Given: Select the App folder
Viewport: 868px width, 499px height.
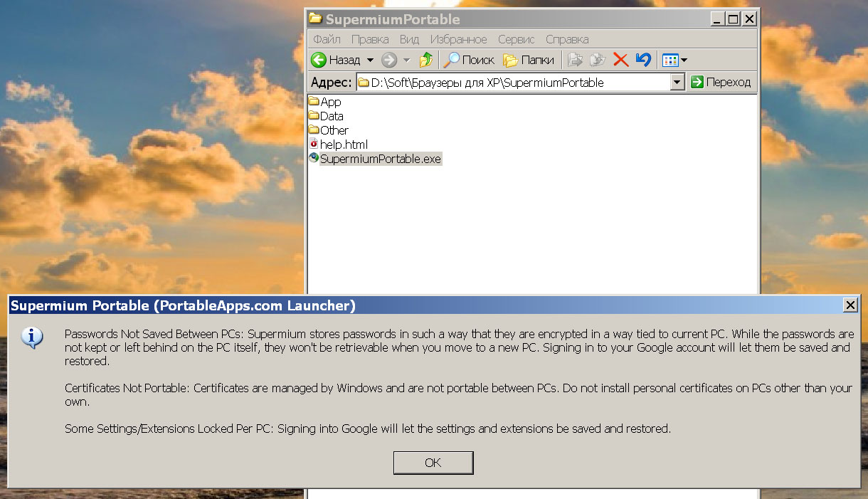Looking at the screenshot, I should pos(325,102).
